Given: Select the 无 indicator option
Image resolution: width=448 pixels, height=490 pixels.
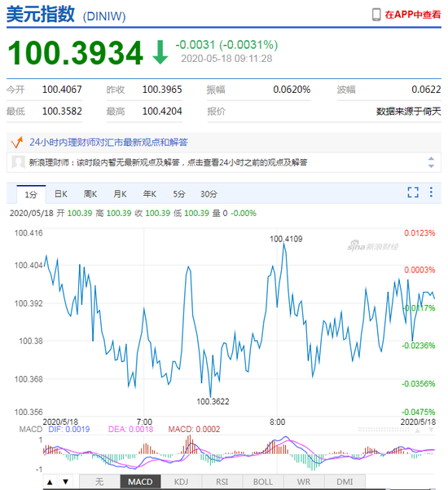Looking at the screenshot, I should click(99, 482).
